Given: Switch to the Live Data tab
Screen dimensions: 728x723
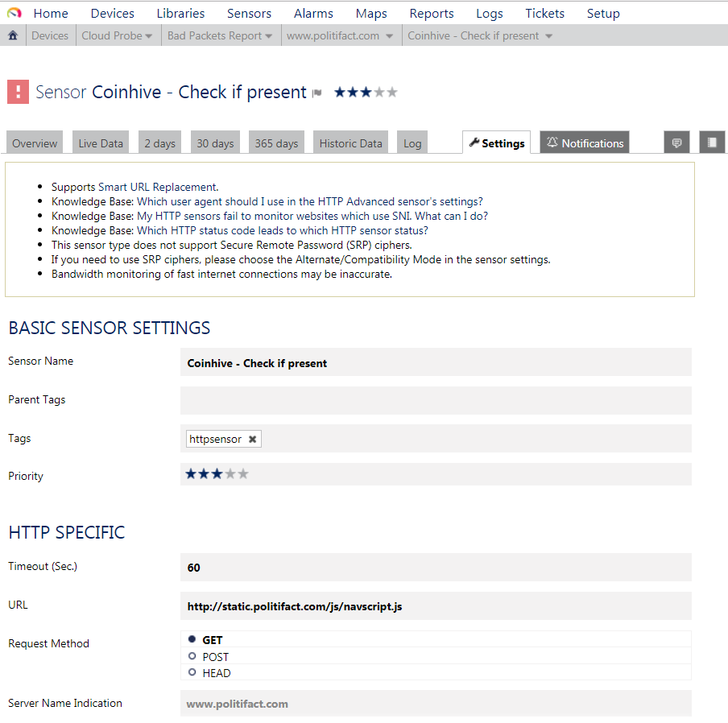Looking at the screenshot, I should click(101, 143).
